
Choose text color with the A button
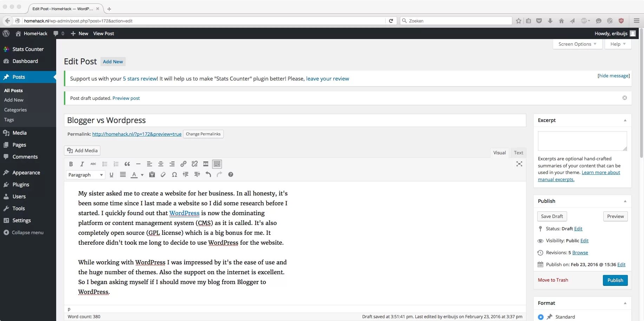[134, 175]
